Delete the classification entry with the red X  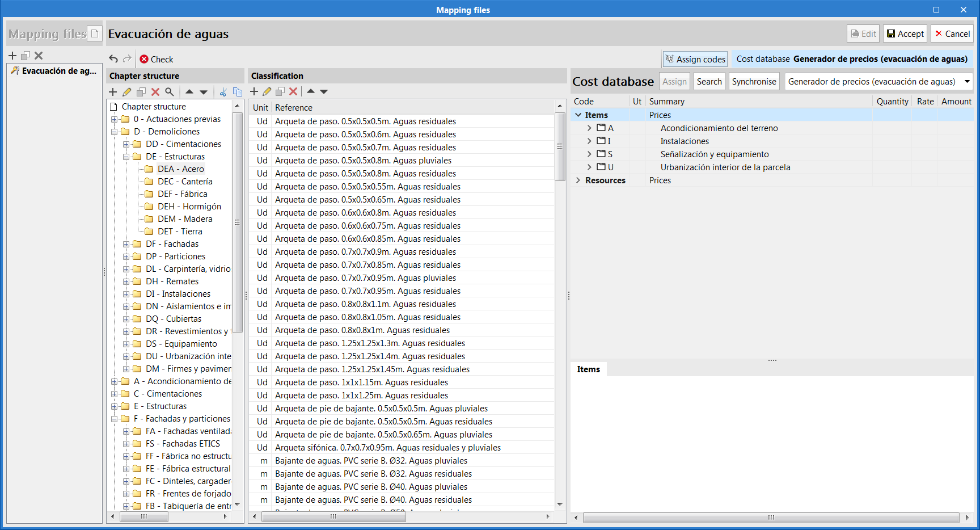tap(293, 91)
